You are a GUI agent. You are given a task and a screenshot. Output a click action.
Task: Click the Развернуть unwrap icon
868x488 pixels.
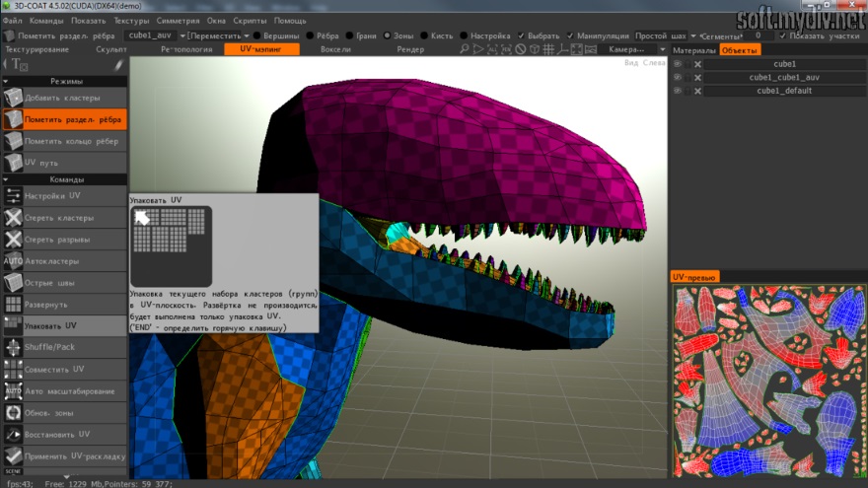pyautogui.click(x=13, y=304)
